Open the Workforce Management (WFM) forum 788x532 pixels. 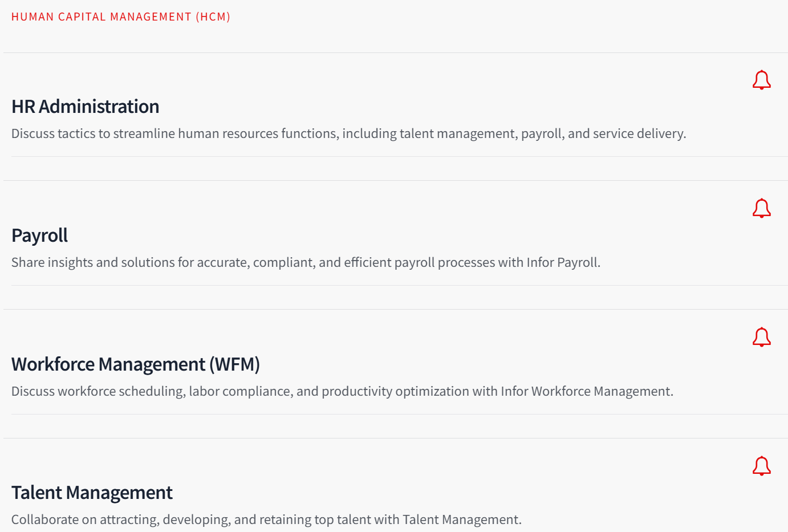click(x=136, y=364)
